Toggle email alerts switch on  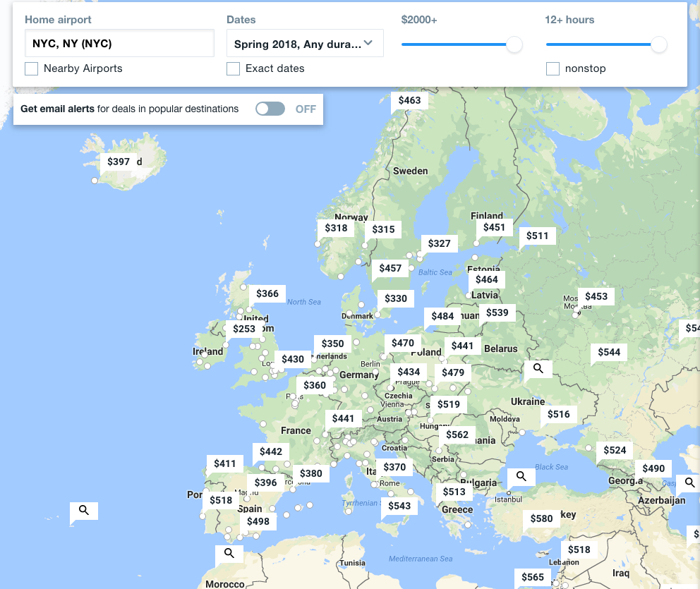click(270, 109)
